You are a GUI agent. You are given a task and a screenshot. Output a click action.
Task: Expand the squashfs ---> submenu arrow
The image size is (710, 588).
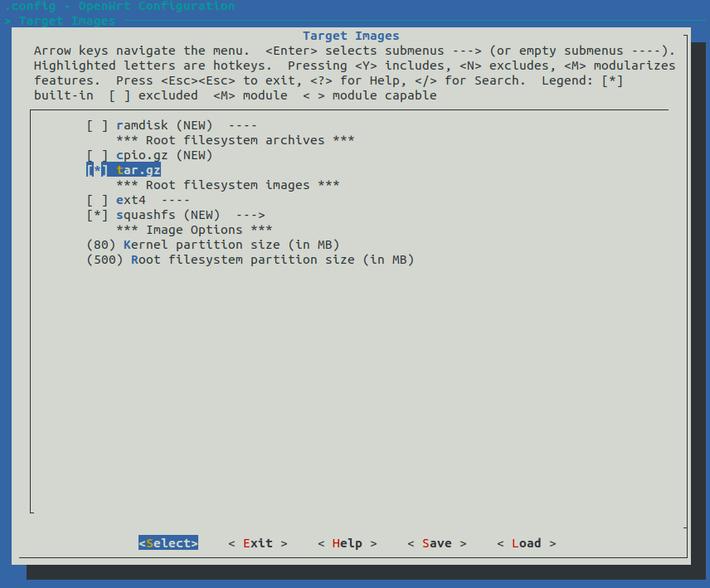click(x=250, y=215)
